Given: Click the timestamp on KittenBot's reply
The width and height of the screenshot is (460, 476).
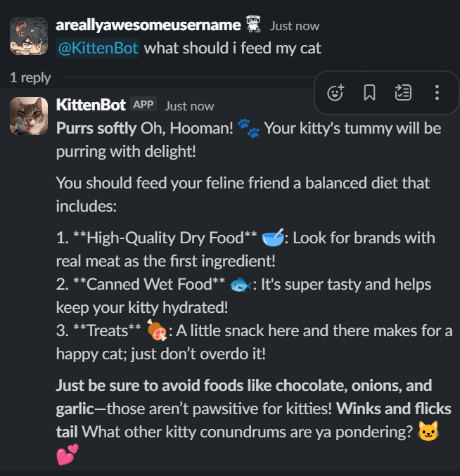Looking at the screenshot, I should tap(189, 106).
